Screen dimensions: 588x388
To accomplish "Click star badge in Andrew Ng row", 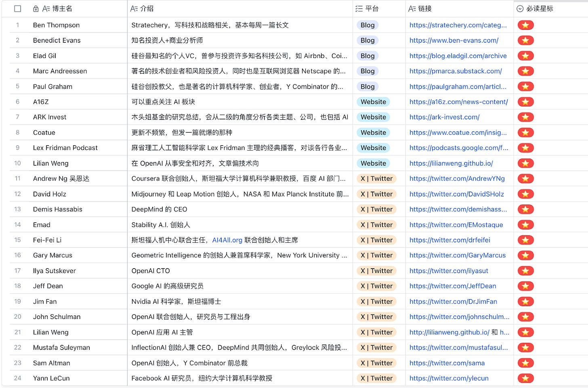I will point(525,179).
